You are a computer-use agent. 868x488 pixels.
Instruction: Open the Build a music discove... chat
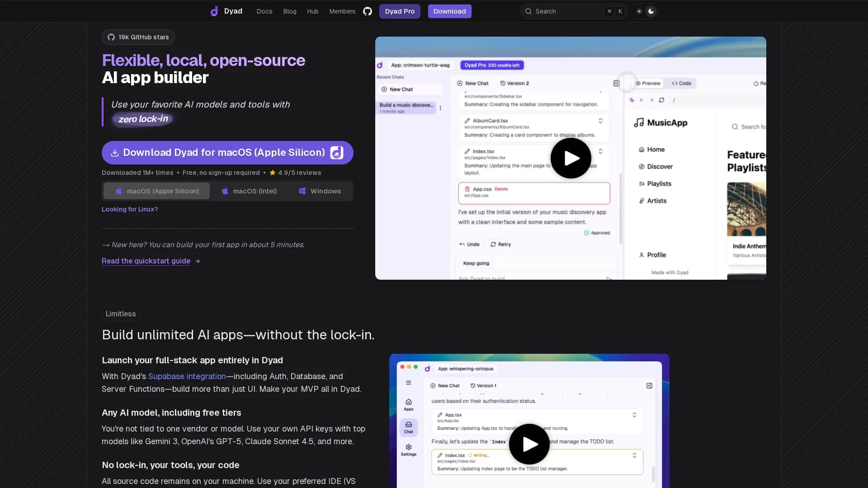pos(406,108)
